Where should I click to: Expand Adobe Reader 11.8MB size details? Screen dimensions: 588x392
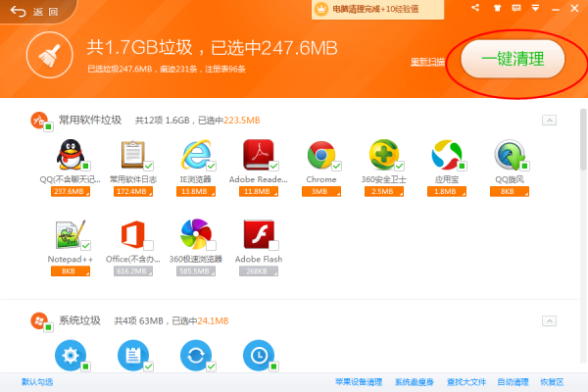pos(259,192)
